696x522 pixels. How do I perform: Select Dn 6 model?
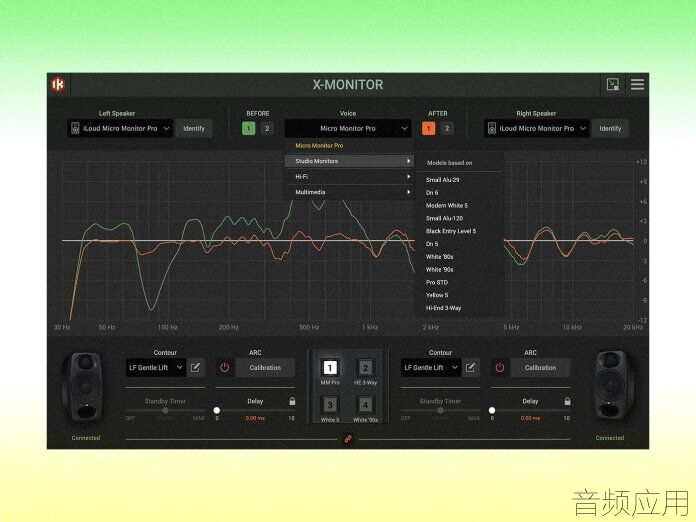[x=432, y=193]
